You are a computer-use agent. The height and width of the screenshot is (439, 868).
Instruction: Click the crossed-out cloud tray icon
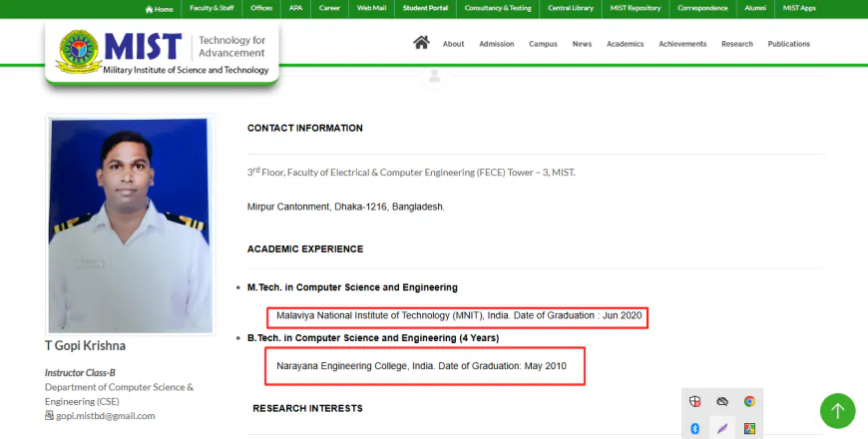[722, 401]
